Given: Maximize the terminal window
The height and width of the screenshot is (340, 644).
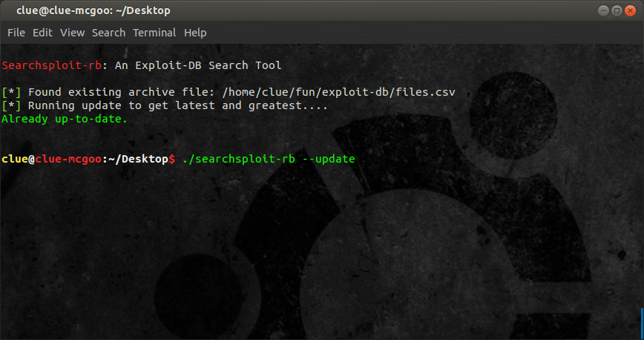Looking at the screenshot, I should [x=617, y=10].
